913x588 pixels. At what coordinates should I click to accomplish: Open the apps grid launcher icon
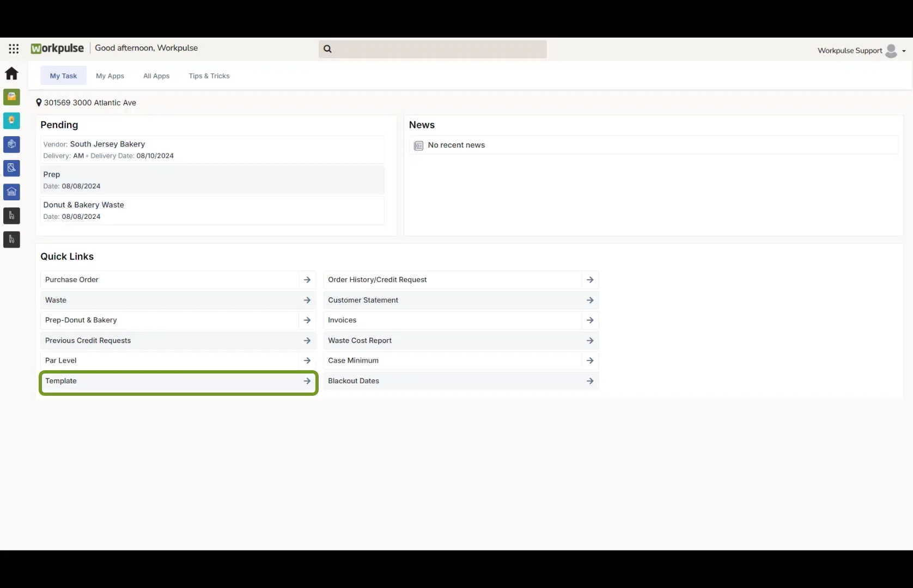14,49
